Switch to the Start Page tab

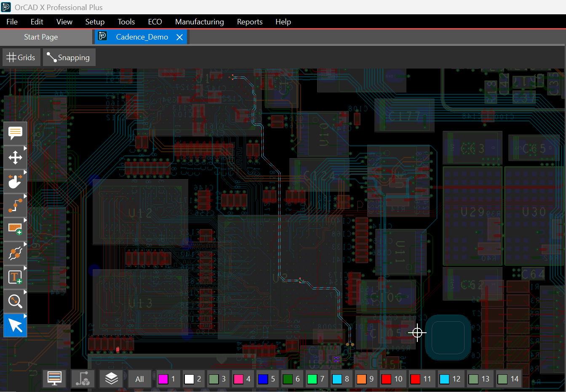click(x=41, y=37)
